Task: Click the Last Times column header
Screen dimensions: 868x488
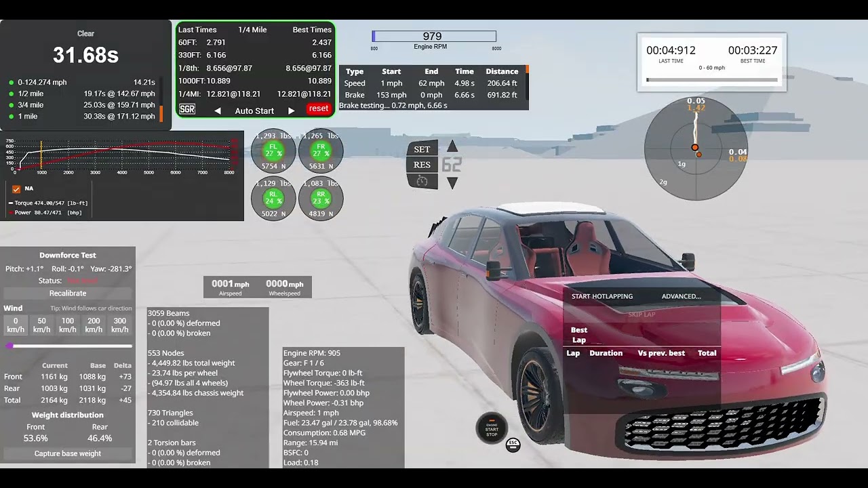Action: 197,30
